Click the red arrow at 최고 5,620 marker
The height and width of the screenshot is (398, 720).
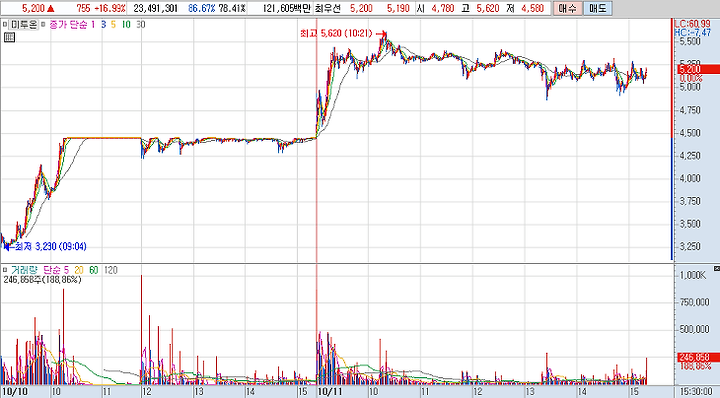coord(381,34)
